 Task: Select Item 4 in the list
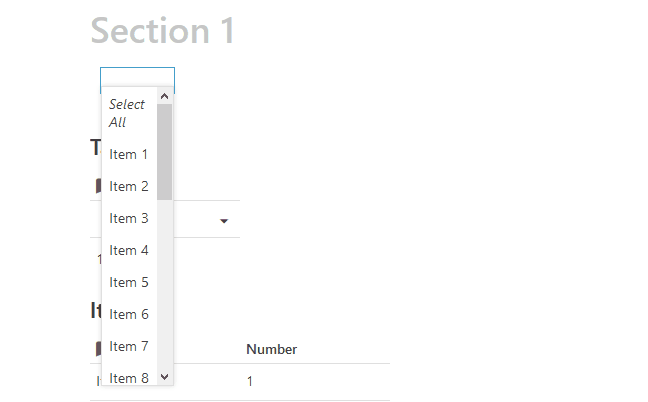tap(129, 250)
